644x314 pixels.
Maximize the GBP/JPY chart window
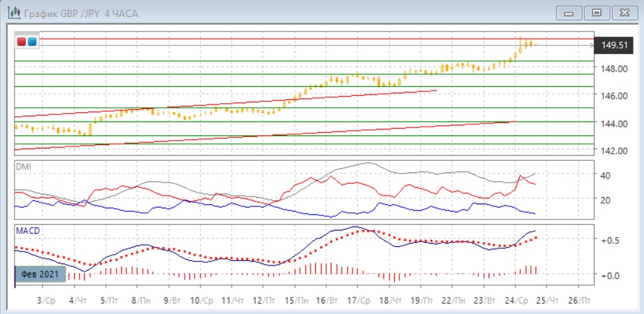pyautogui.click(x=597, y=12)
